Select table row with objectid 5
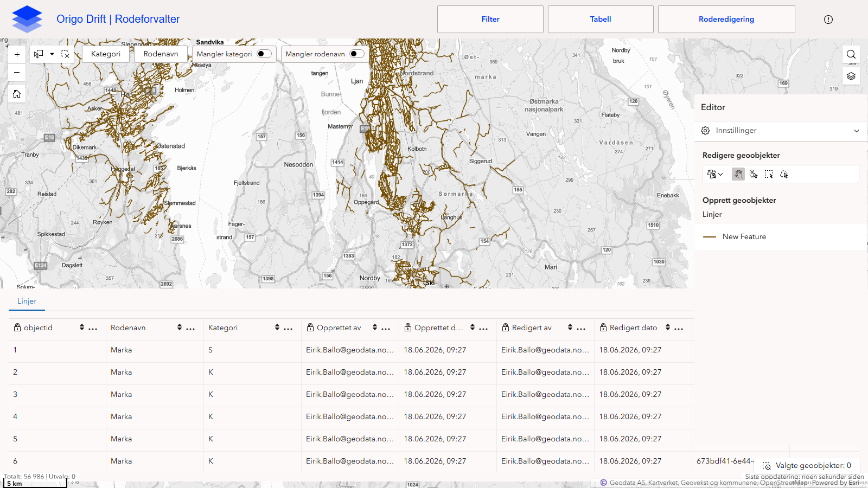The height and width of the screenshot is (488, 868). pos(350,439)
